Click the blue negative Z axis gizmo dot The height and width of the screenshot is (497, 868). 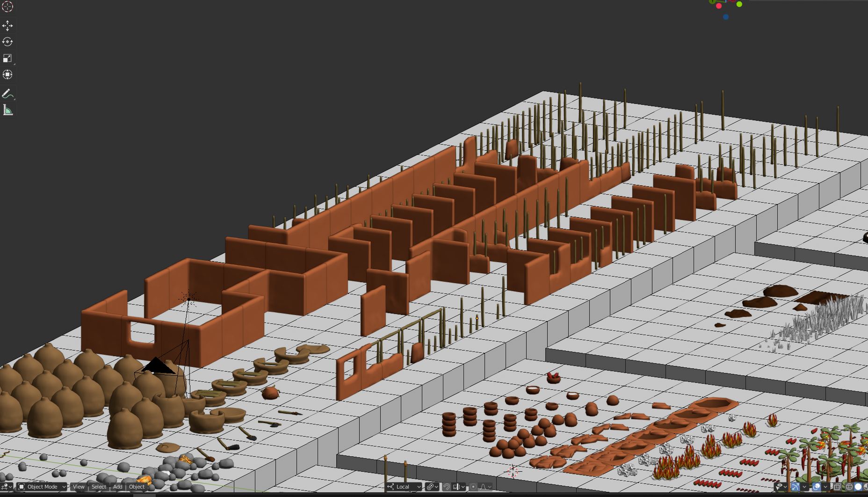pyautogui.click(x=725, y=17)
